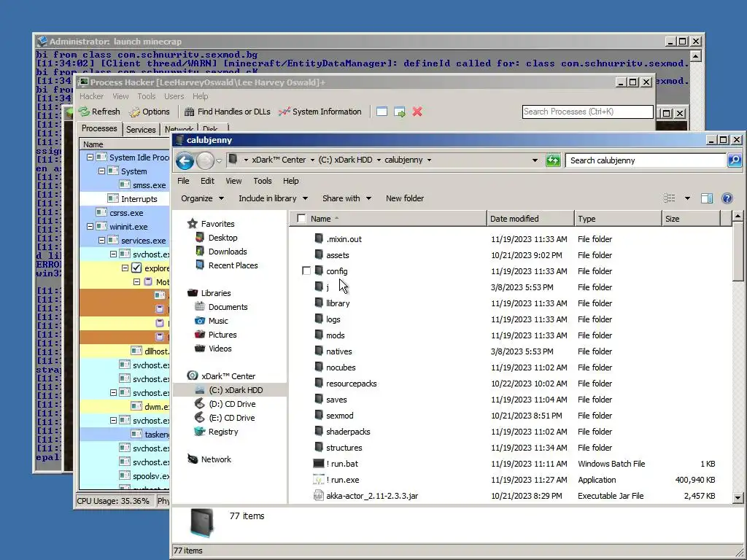Click the search magnifier icon in Explorer
Screen dimensions: 747x560
(735, 160)
